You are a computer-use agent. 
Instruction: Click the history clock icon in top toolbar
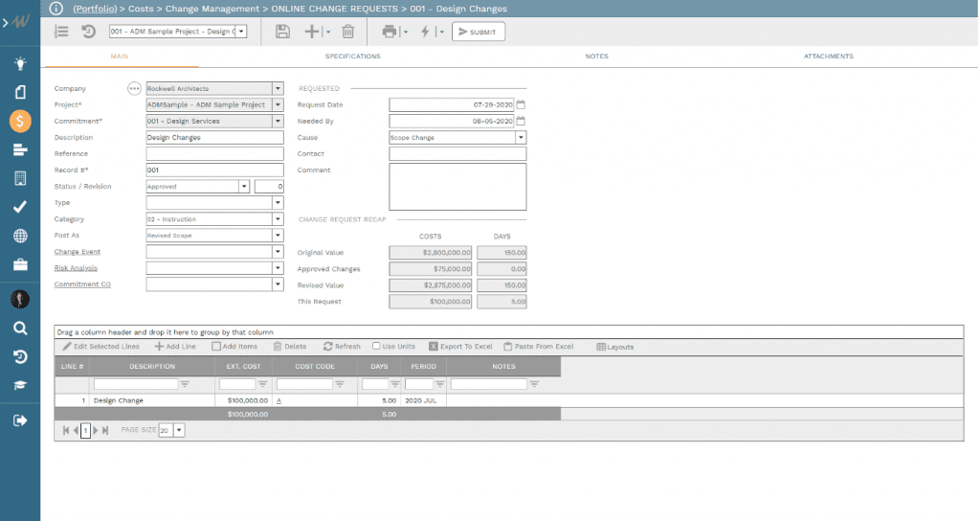[88, 32]
